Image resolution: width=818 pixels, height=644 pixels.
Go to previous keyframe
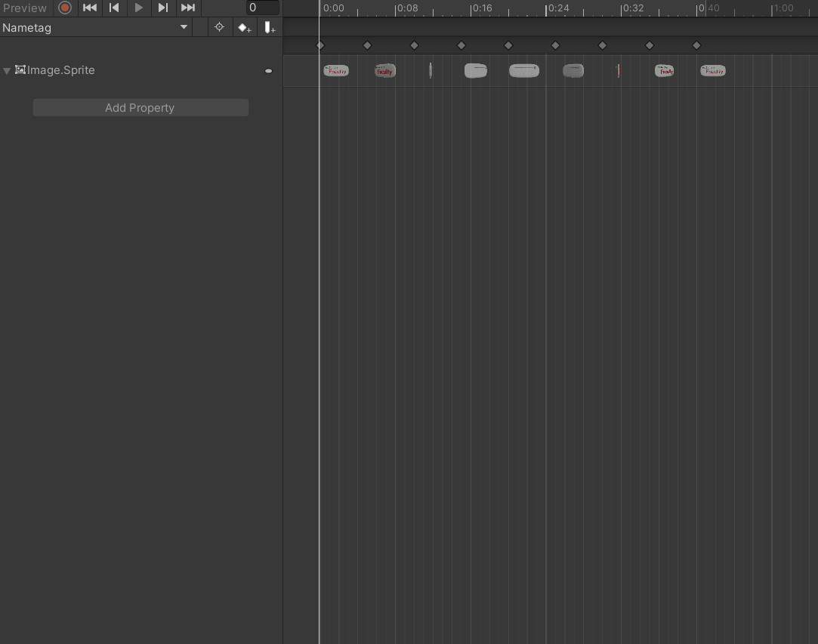[x=114, y=8]
